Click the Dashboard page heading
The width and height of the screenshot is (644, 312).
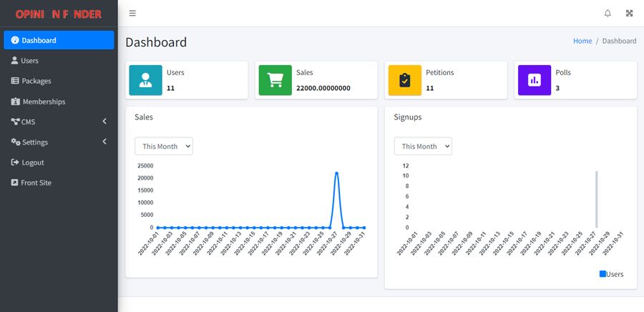pyautogui.click(x=156, y=42)
